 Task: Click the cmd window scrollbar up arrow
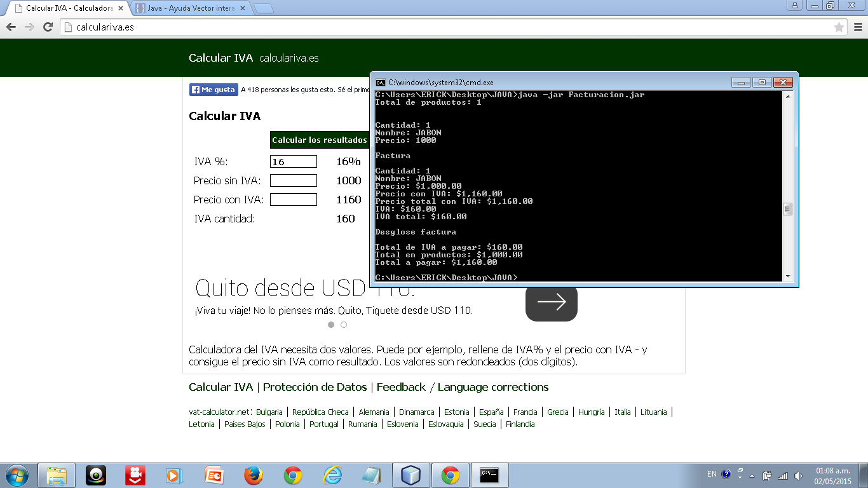pyautogui.click(x=788, y=97)
